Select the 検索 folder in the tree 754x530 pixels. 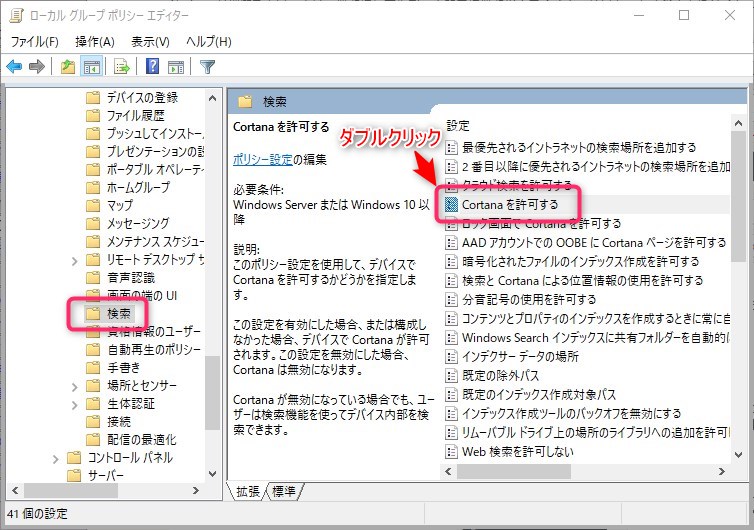119,314
